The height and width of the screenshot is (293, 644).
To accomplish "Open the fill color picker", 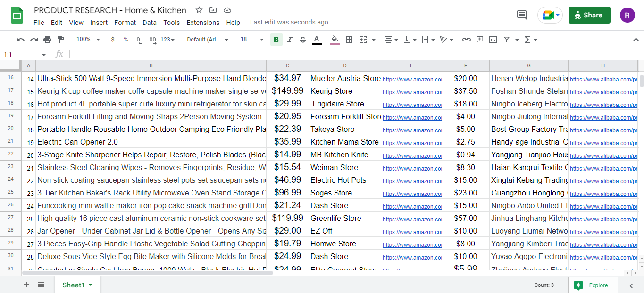I will tap(335, 40).
